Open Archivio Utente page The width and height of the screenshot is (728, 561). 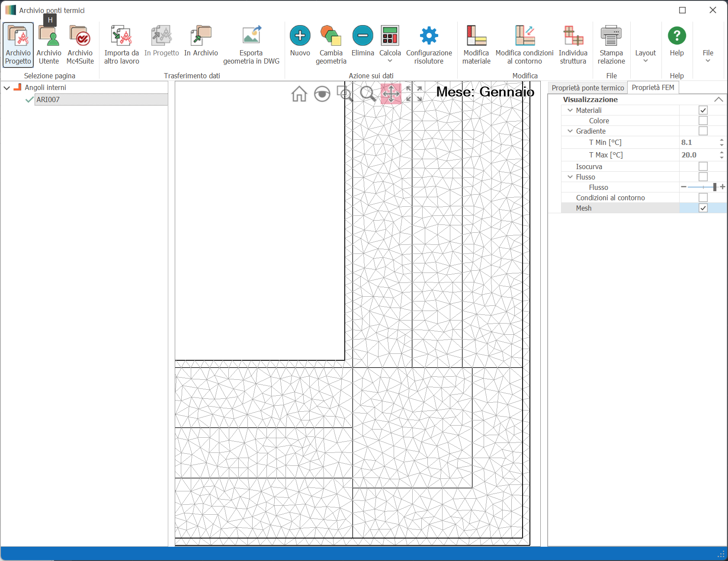pyautogui.click(x=49, y=45)
